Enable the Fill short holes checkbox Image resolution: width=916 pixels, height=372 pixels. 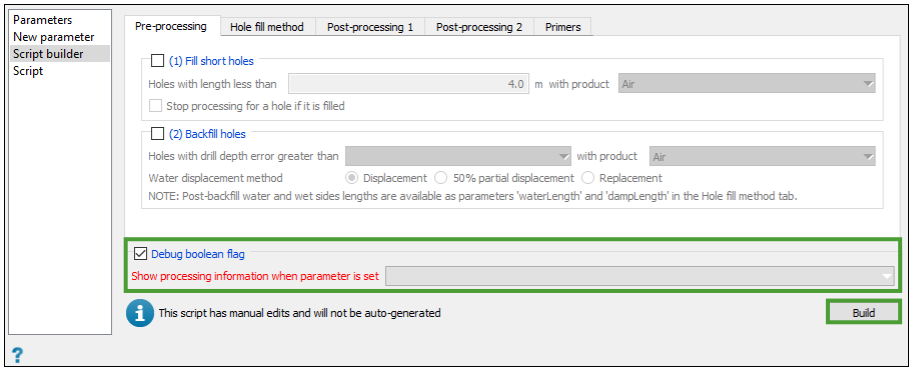157,61
